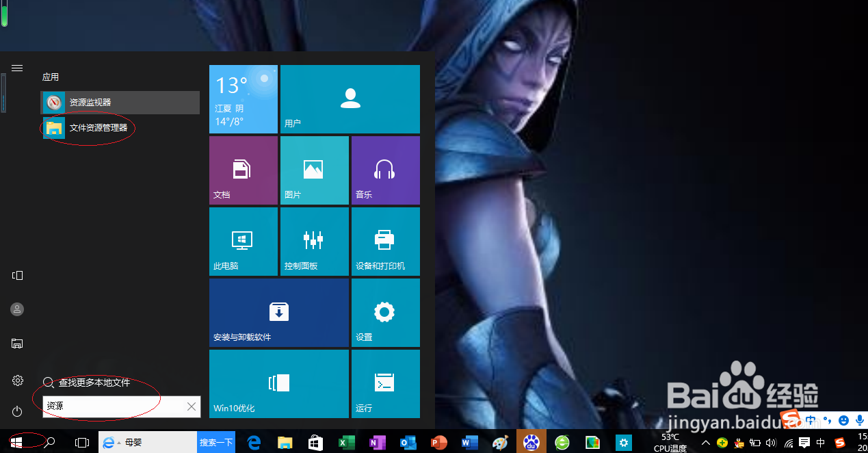Open the 文档 tile
The width and height of the screenshot is (868, 453).
pos(244,170)
